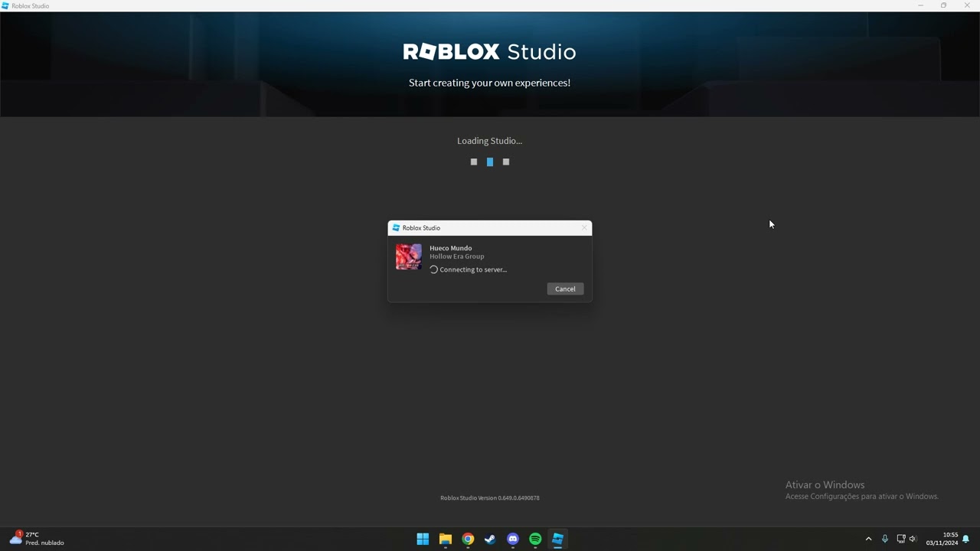Click the Hueco Mundo game thumbnail

tap(409, 256)
